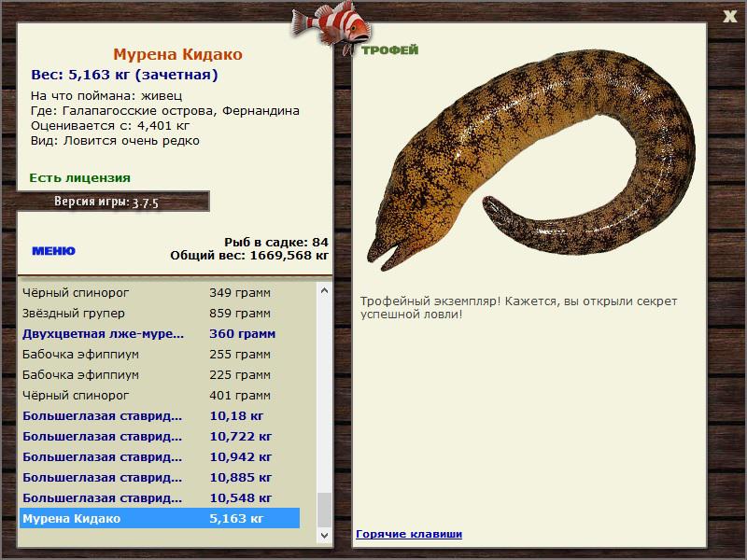Click the Рыб в садке: 84 text
This screenshot has height=560, width=747.
(x=276, y=242)
